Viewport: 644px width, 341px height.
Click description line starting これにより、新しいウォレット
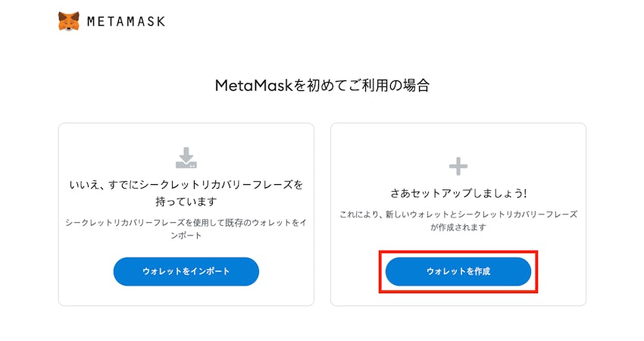(458, 214)
